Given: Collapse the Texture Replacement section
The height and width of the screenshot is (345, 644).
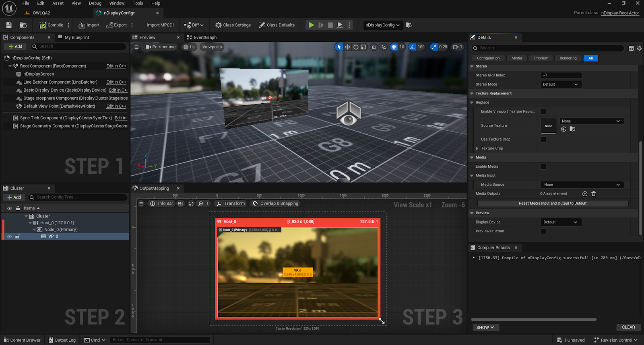Looking at the screenshot, I should (x=472, y=94).
